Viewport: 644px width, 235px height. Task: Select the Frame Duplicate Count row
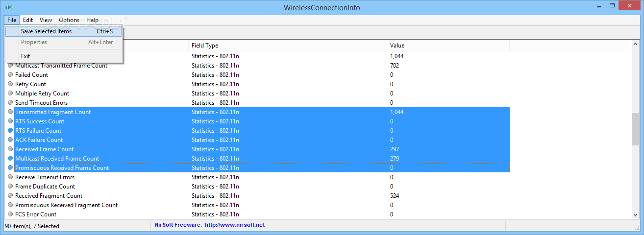257,187
